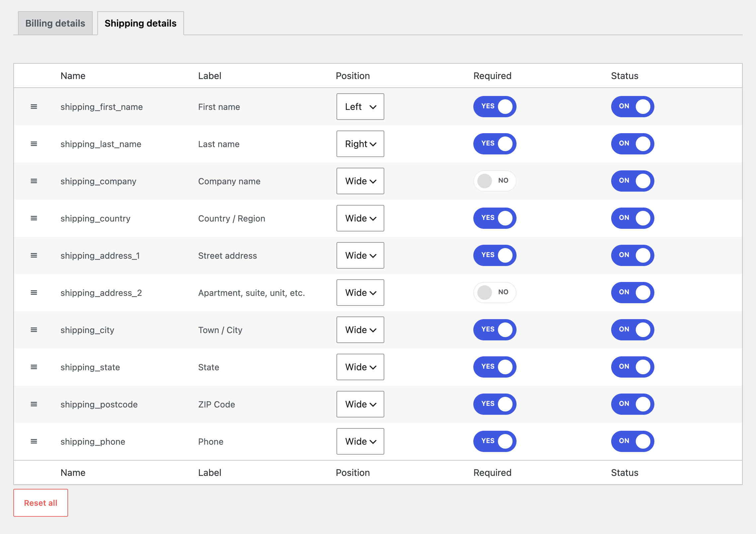Toggle Required for ZIP Code

coord(495,404)
